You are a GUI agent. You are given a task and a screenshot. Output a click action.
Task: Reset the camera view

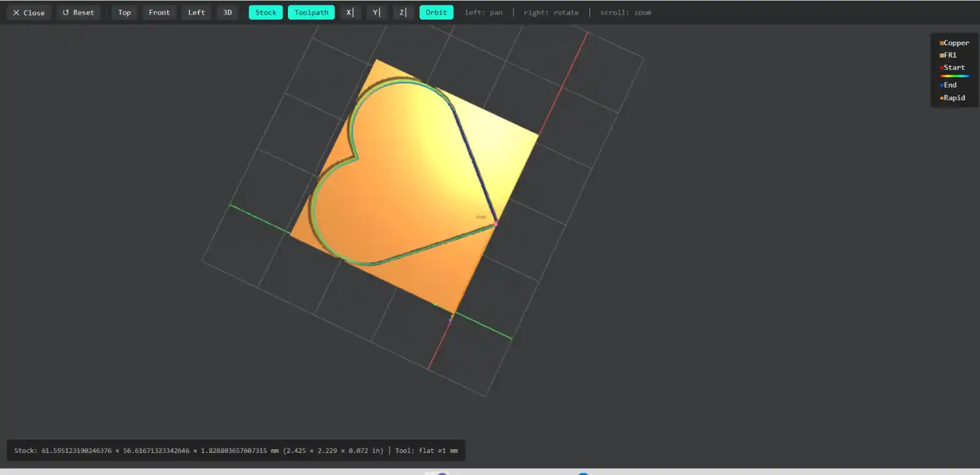tap(78, 12)
